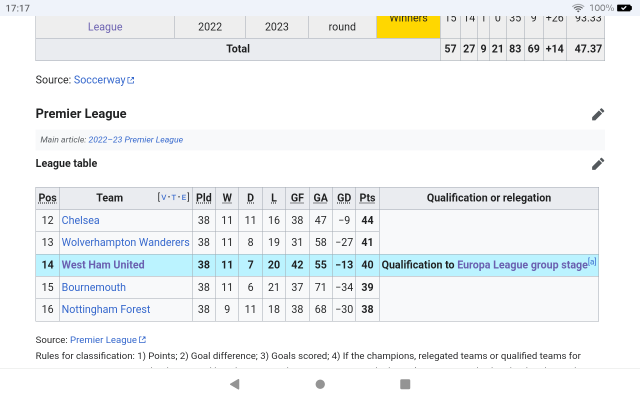Select the West Ham United link
The width and height of the screenshot is (640, 400).
[x=103, y=265]
